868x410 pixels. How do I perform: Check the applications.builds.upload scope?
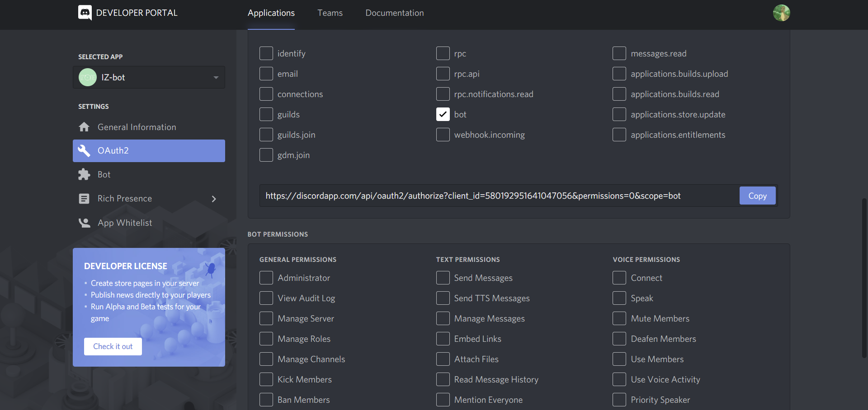[619, 74]
